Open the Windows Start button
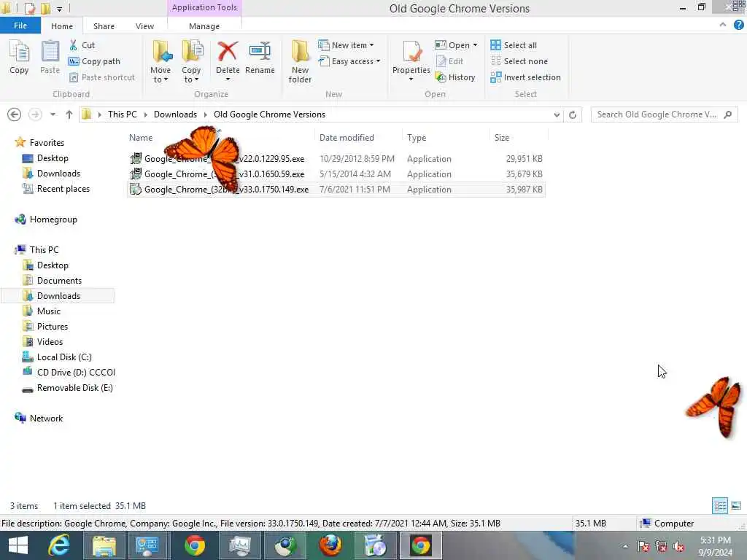 pyautogui.click(x=18, y=545)
